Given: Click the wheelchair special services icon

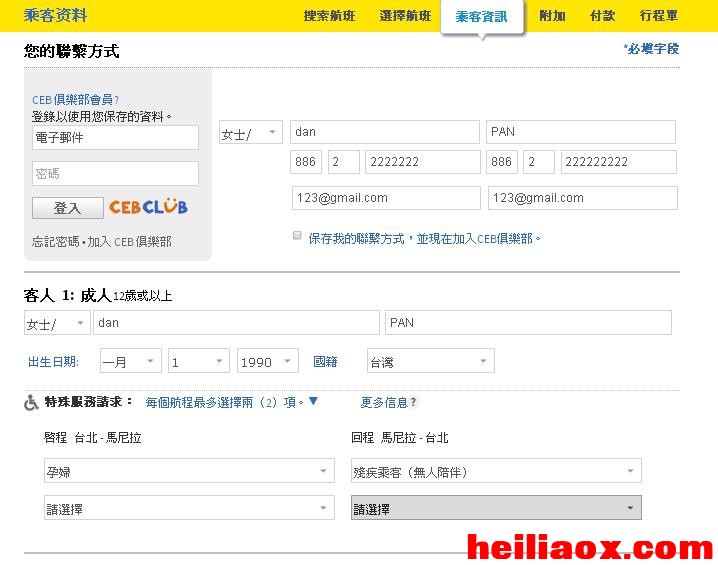Looking at the screenshot, I should click(31, 403).
